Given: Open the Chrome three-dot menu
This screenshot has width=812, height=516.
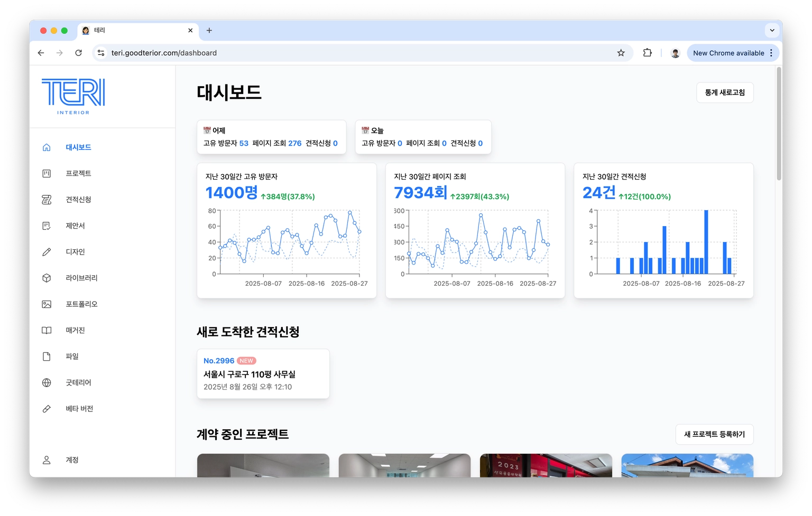Looking at the screenshot, I should pos(771,53).
